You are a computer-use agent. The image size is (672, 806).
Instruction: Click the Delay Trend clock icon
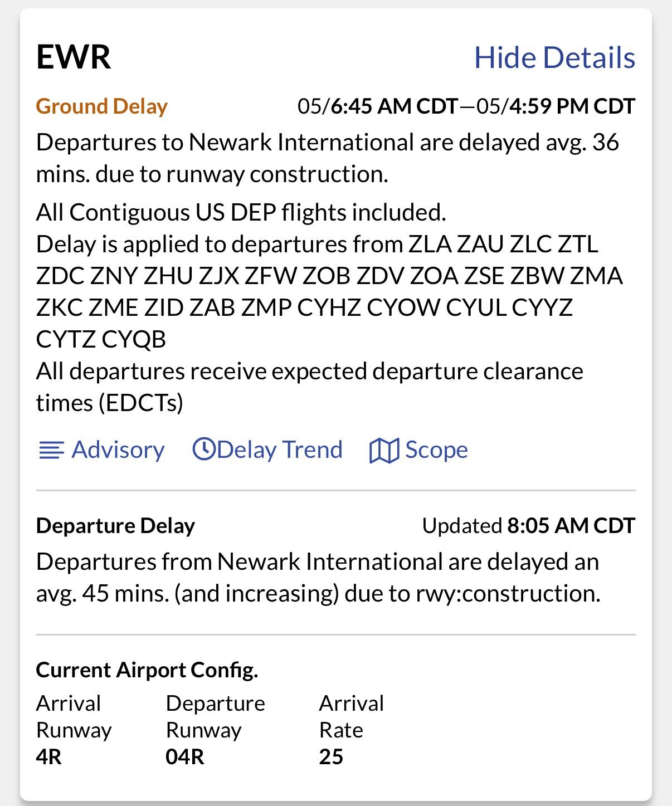point(204,449)
